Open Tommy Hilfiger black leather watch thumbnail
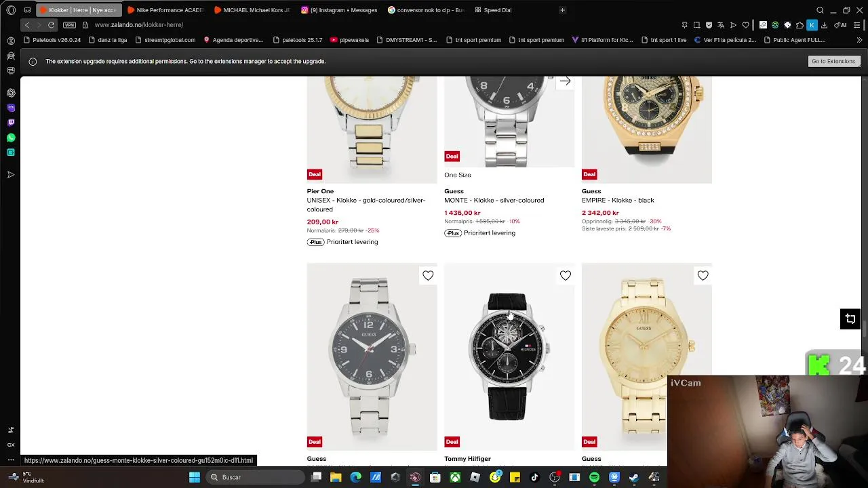The image size is (868, 488). [509, 357]
